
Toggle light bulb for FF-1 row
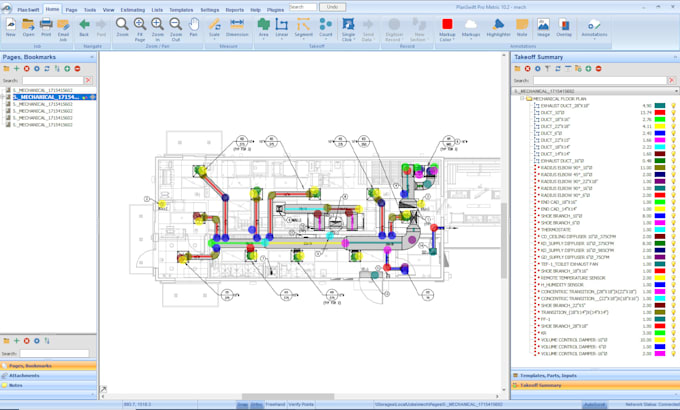(x=673, y=319)
